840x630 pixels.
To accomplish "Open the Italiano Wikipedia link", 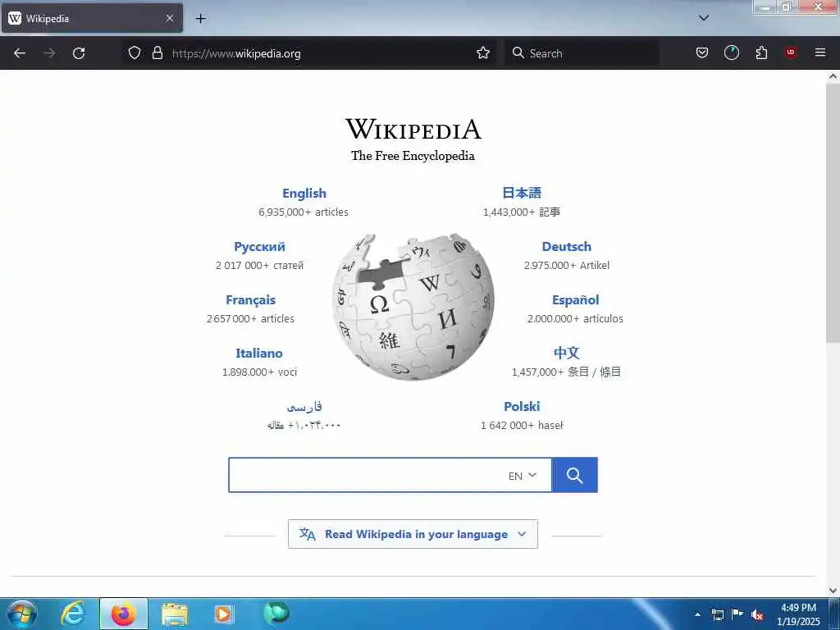I will pyautogui.click(x=258, y=353).
